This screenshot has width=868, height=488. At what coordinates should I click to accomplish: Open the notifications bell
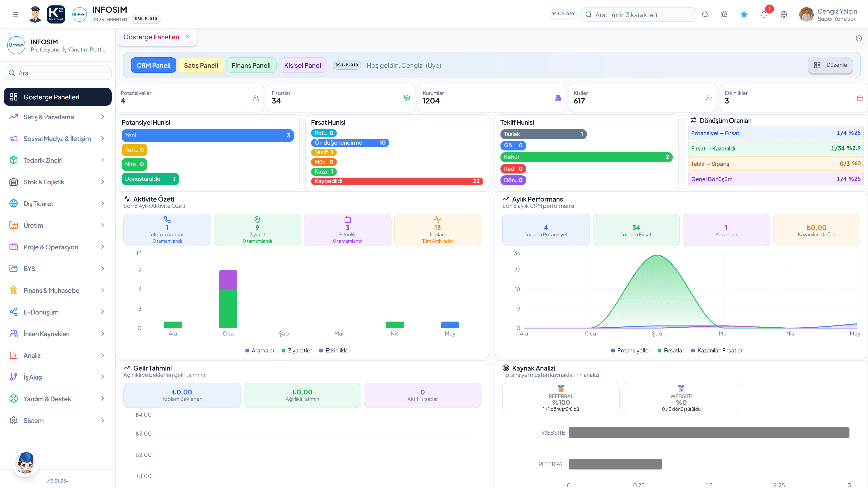[764, 14]
